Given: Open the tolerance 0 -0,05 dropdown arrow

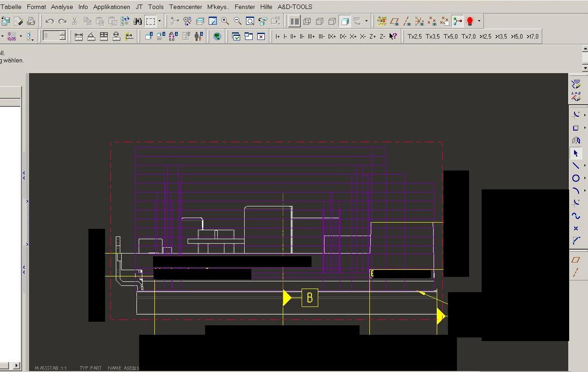Looking at the screenshot, I should point(21,36).
